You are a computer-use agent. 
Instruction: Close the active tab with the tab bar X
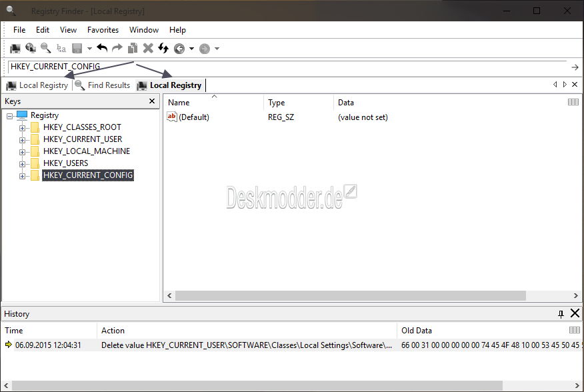(x=575, y=84)
